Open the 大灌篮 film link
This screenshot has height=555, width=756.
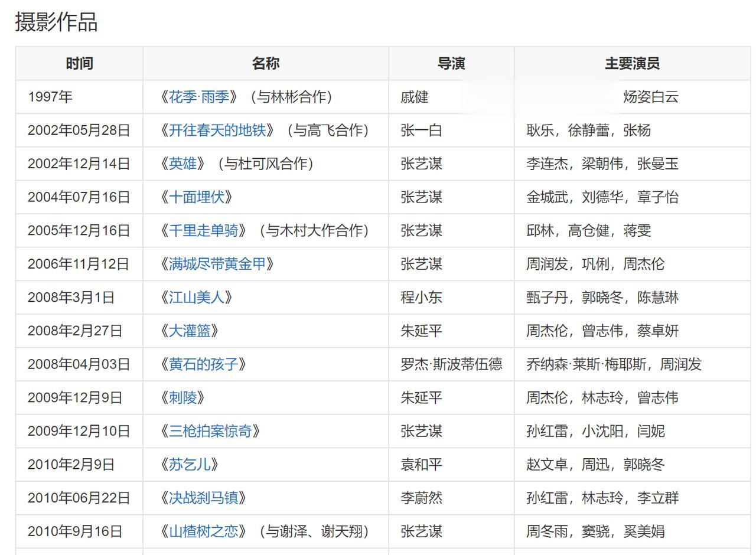[x=190, y=331]
